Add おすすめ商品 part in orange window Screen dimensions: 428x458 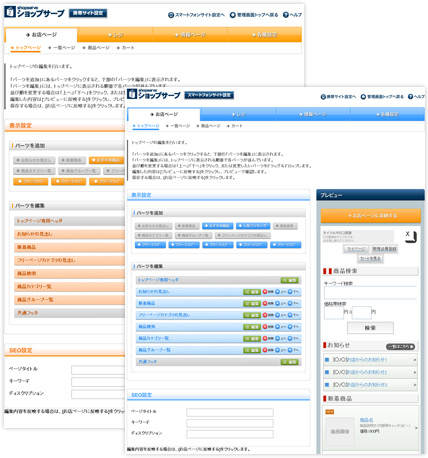pos(106,160)
